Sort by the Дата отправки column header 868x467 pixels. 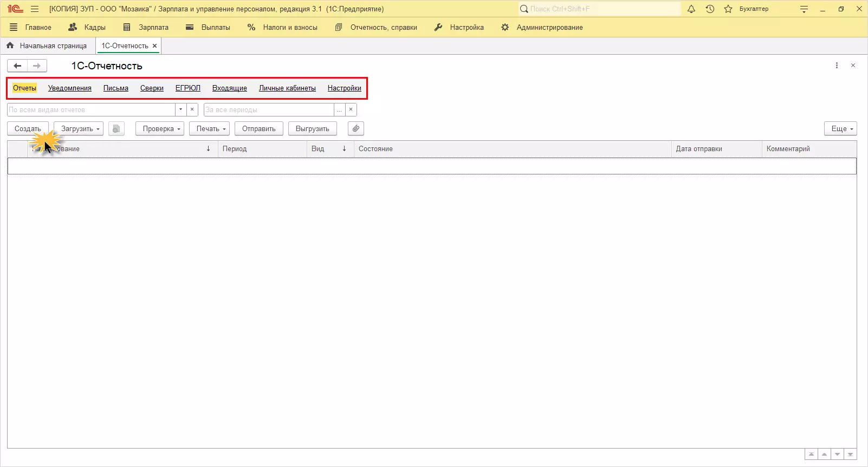pyautogui.click(x=717, y=149)
